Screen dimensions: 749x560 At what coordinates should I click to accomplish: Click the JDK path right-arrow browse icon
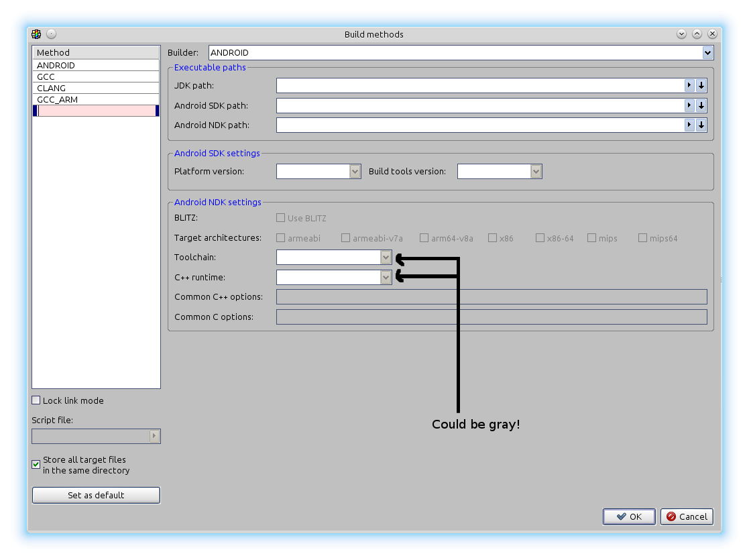coord(689,85)
